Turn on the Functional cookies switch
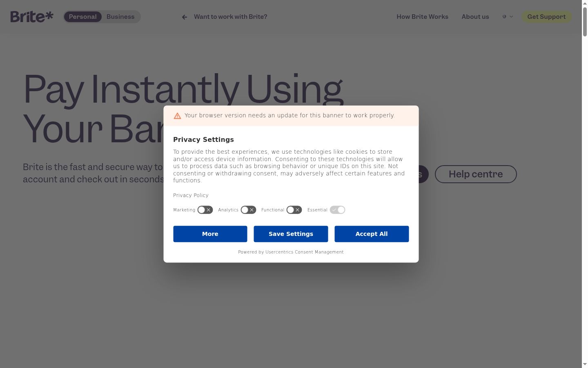This screenshot has height=368, width=588. click(x=294, y=210)
